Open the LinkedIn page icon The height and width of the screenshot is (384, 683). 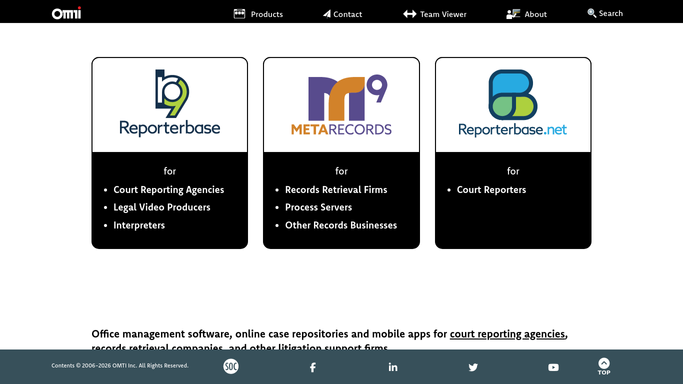393,367
